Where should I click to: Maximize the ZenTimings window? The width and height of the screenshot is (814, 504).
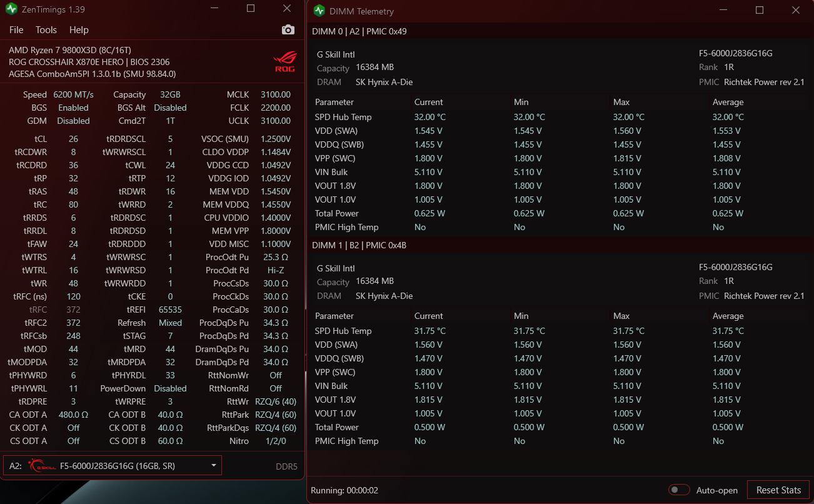(x=251, y=9)
